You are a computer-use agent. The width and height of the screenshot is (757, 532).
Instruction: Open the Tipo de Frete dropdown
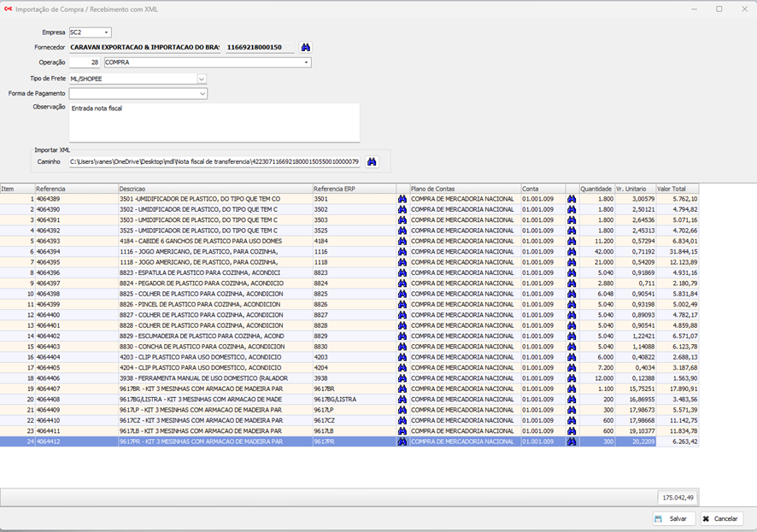pyautogui.click(x=202, y=79)
